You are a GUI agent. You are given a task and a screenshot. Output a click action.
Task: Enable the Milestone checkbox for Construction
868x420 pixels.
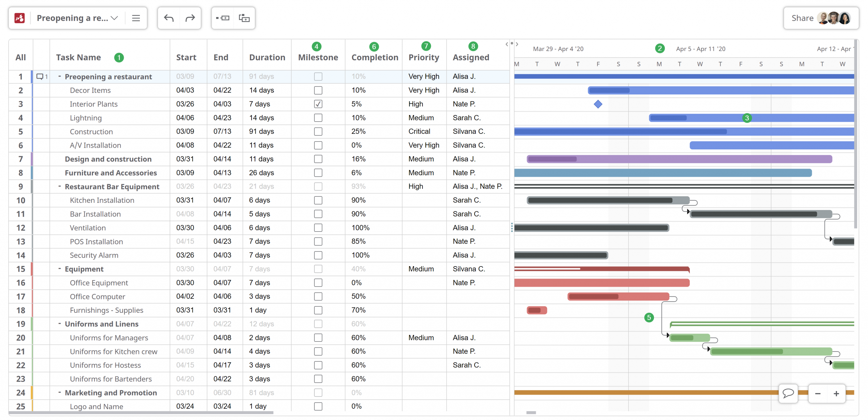click(318, 131)
